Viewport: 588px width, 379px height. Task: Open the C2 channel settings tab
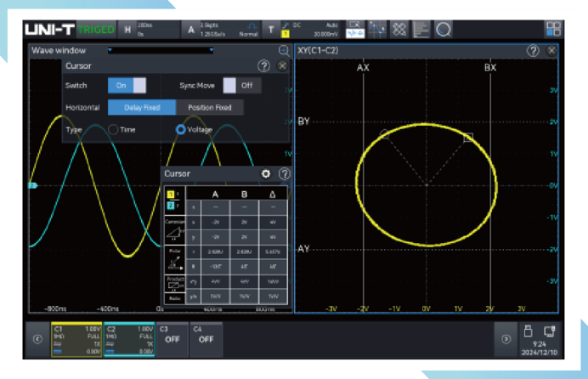[129, 339]
